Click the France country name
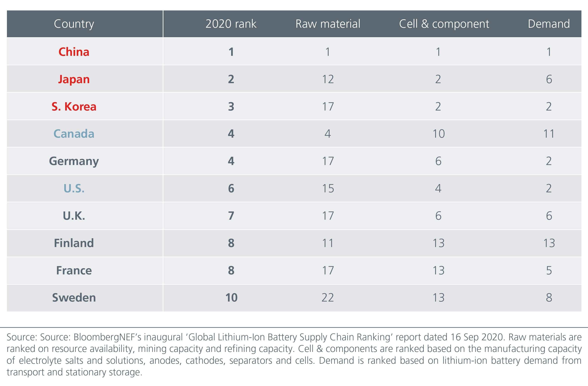588x386 pixels. click(74, 270)
